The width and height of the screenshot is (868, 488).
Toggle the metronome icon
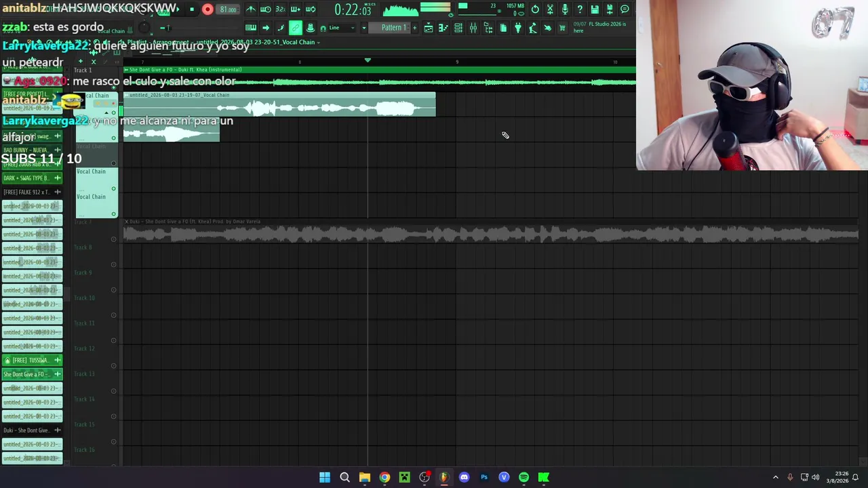click(x=251, y=9)
